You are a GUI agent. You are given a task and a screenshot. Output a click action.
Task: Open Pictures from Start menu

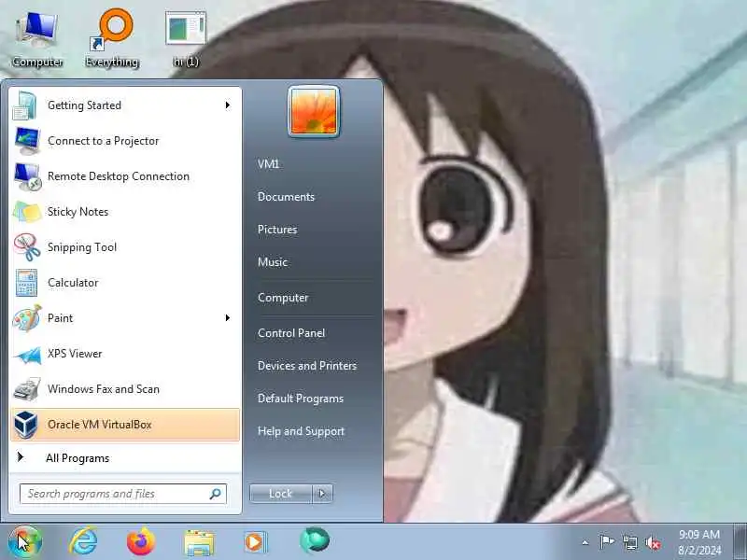(277, 230)
